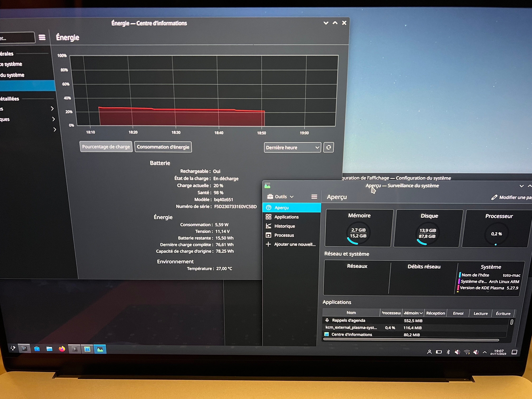Open the hamburger menu in Centre d'informations

click(42, 37)
